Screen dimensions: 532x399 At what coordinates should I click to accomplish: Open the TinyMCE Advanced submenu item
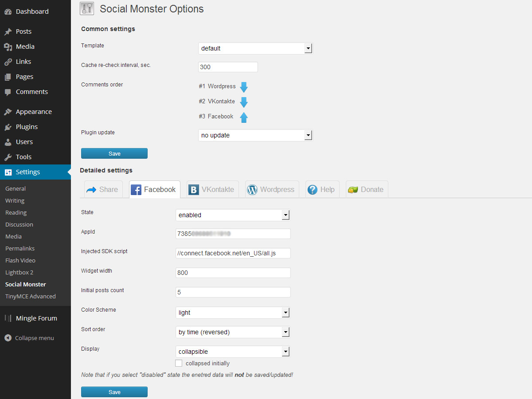pos(31,297)
